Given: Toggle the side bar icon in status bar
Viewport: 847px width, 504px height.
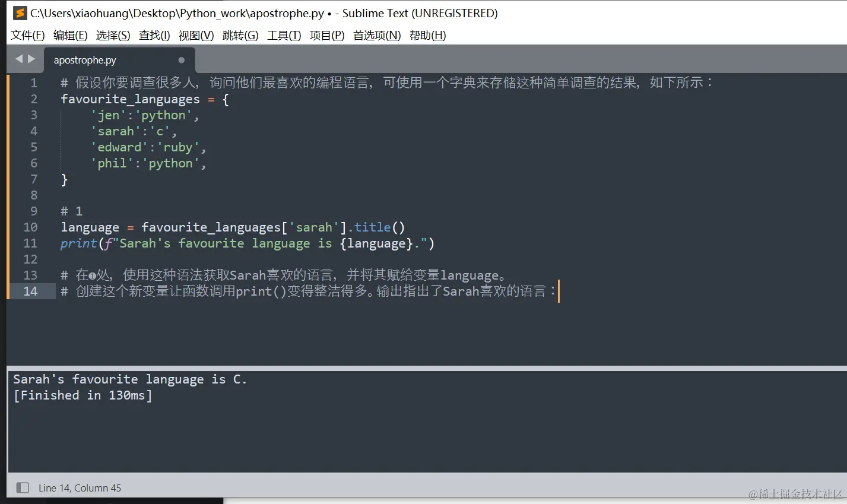Looking at the screenshot, I should pyautogui.click(x=23, y=487).
